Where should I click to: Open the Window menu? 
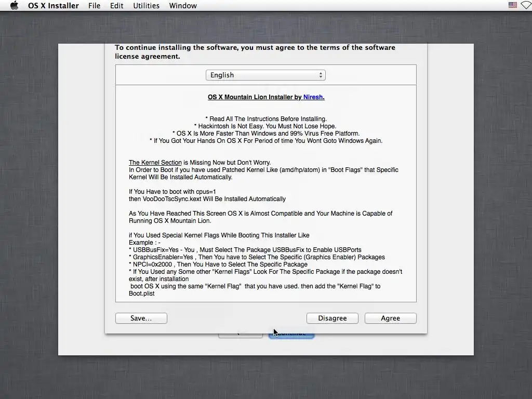(183, 6)
